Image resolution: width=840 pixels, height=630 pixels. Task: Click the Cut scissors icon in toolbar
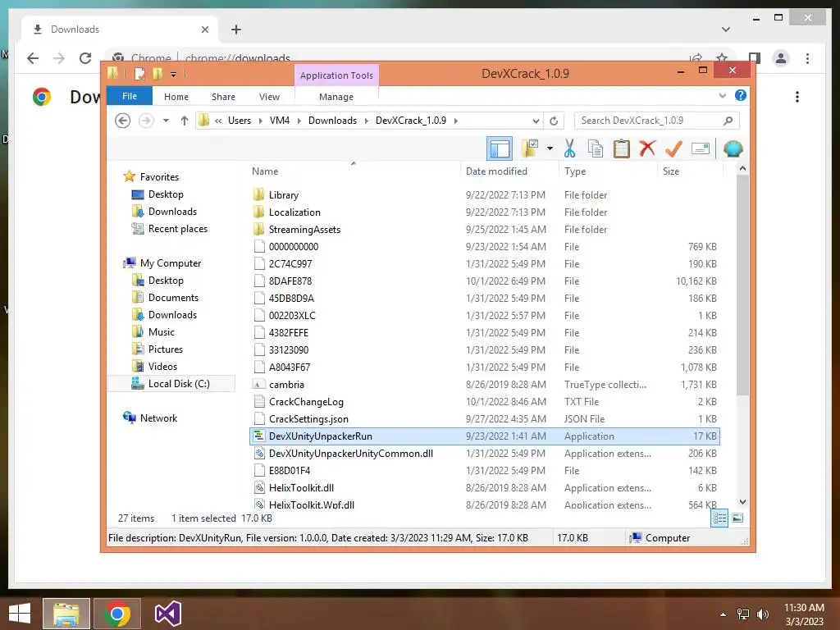click(x=569, y=148)
